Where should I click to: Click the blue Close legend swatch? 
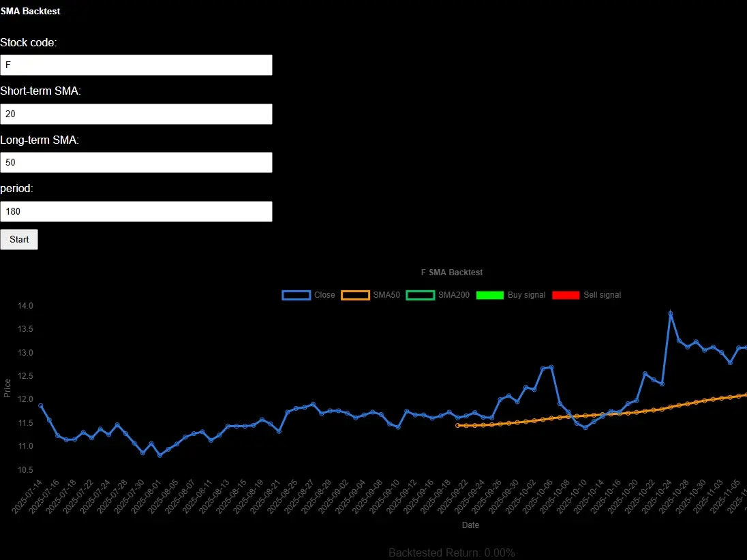click(296, 295)
